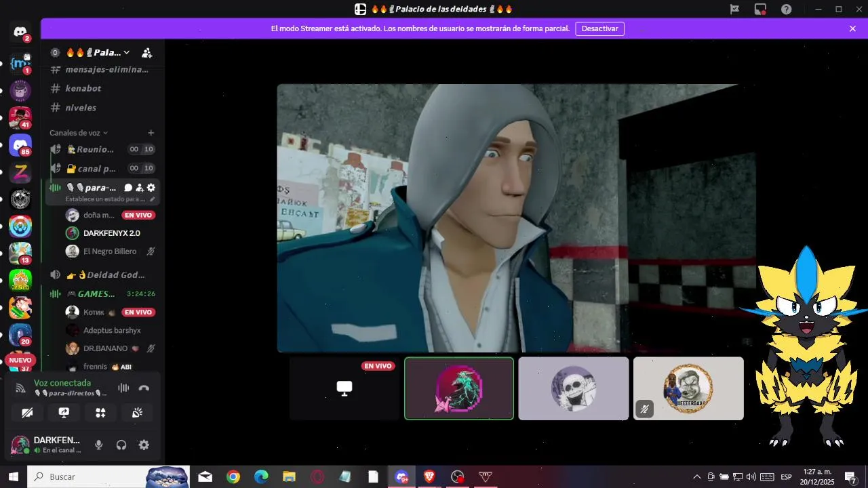
Task: Jump to NUEVO unread mentions pill
Action: click(x=20, y=361)
